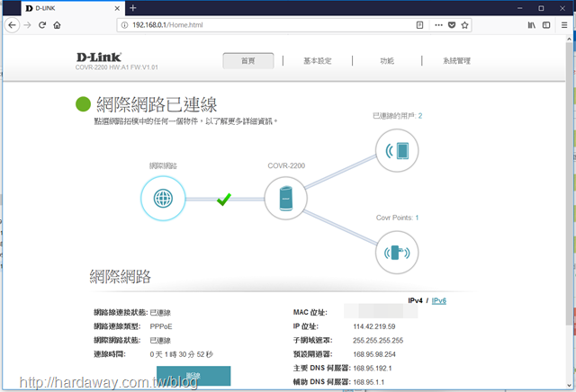Switch to the IPv6 link
Image resolution: width=576 pixels, height=392 pixels.
click(439, 301)
